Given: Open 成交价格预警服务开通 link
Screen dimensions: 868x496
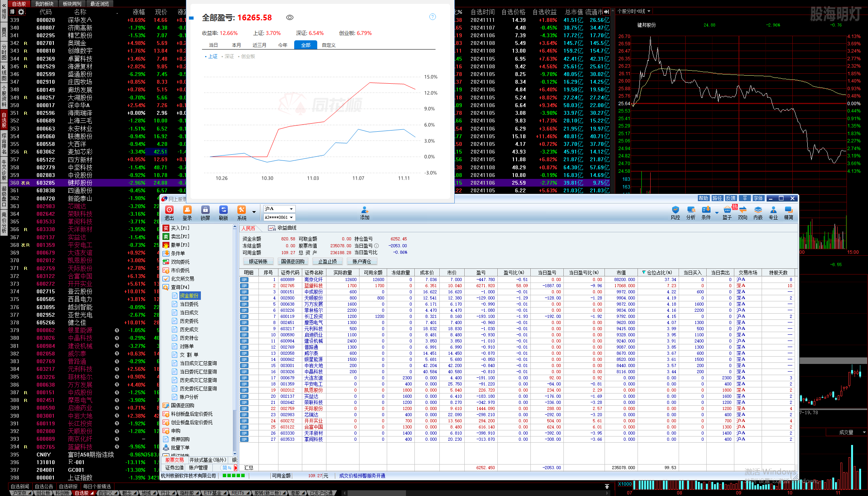Looking at the screenshot, I should pyautogui.click(x=362, y=476).
